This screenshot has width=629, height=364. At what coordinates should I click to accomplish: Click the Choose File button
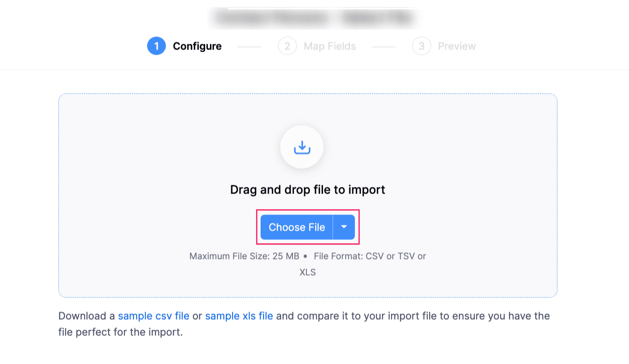click(296, 227)
